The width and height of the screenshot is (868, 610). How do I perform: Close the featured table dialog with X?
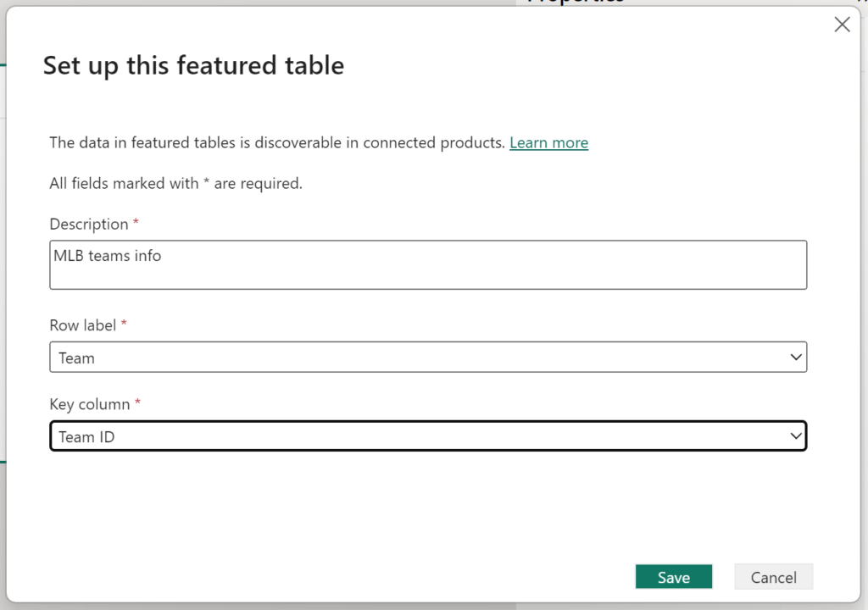pos(842,25)
